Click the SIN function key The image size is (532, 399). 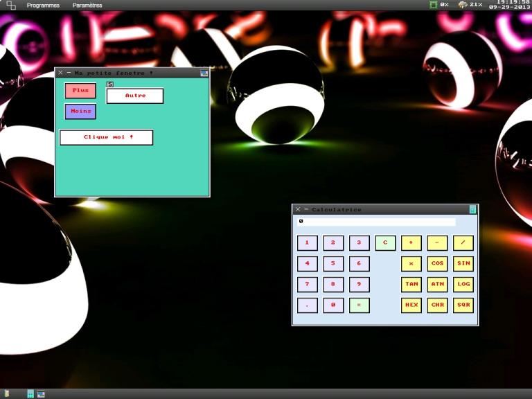coord(463,264)
